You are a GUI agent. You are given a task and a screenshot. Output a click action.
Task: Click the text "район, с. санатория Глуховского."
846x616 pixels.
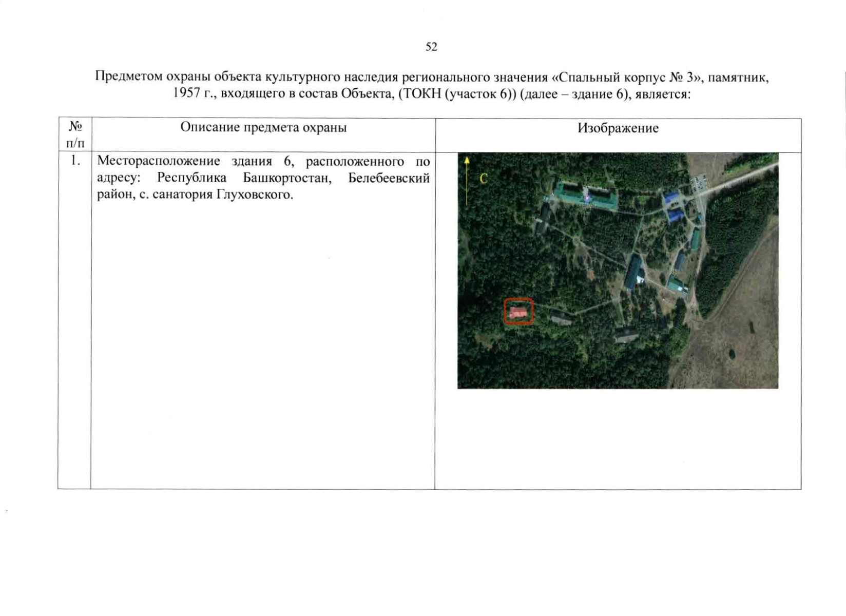click(x=195, y=195)
